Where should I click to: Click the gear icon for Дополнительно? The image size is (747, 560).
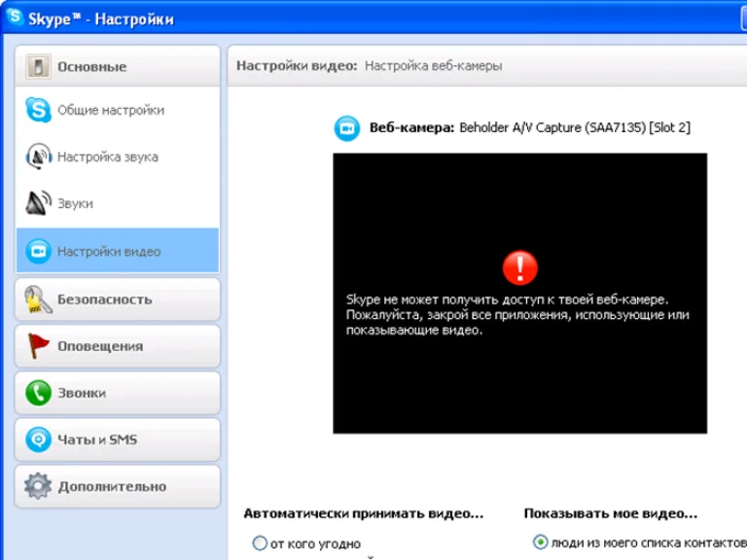pyautogui.click(x=38, y=486)
